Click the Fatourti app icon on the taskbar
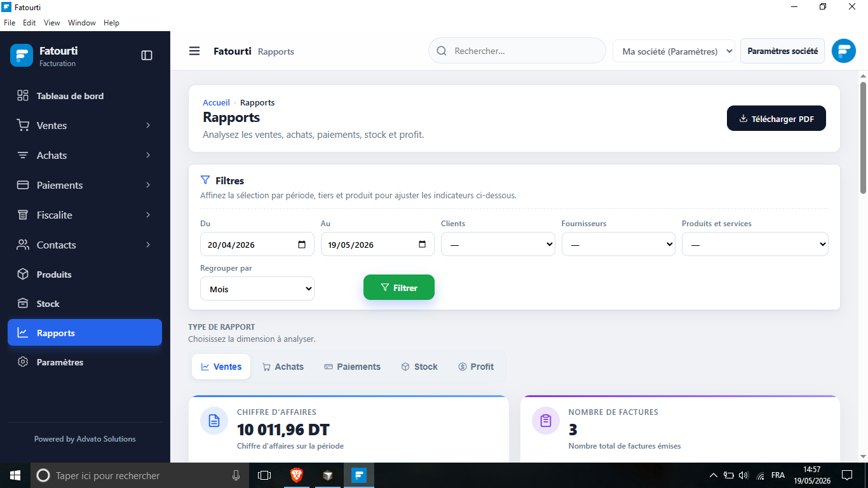This screenshot has width=868, height=488. [x=359, y=475]
